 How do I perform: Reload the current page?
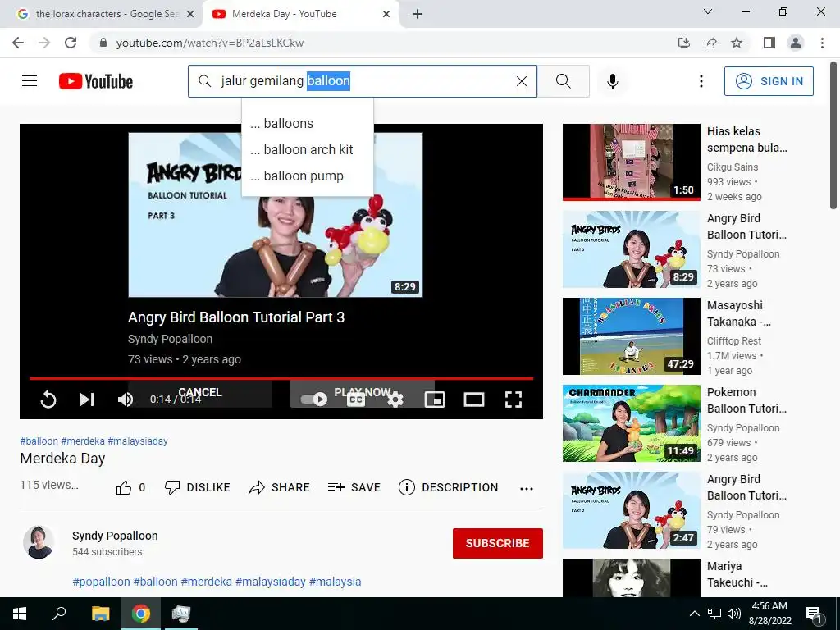[x=71, y=43]
